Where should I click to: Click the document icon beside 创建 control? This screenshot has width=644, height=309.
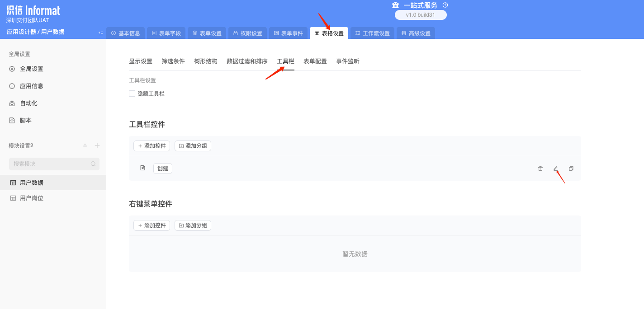[x=142, y=168]
